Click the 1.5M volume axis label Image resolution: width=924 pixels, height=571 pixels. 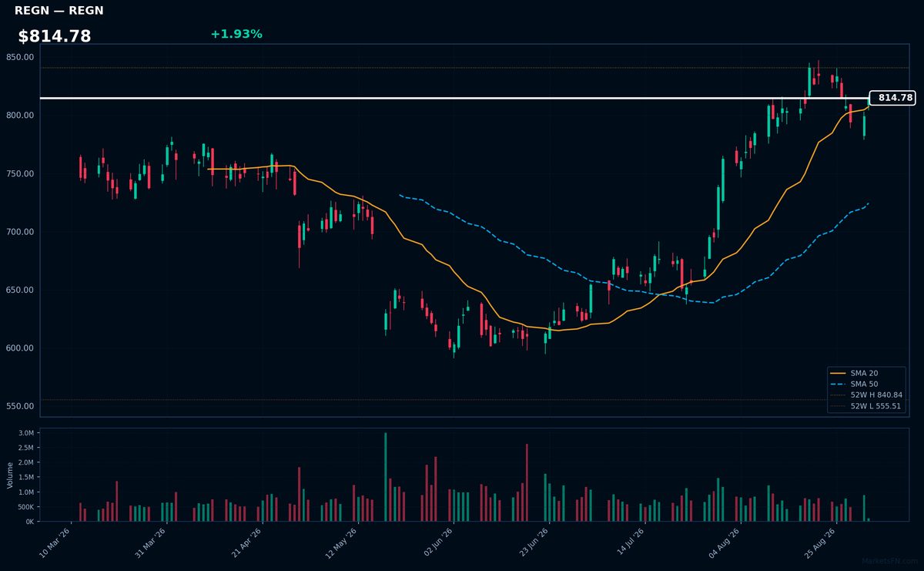(25, 477)
